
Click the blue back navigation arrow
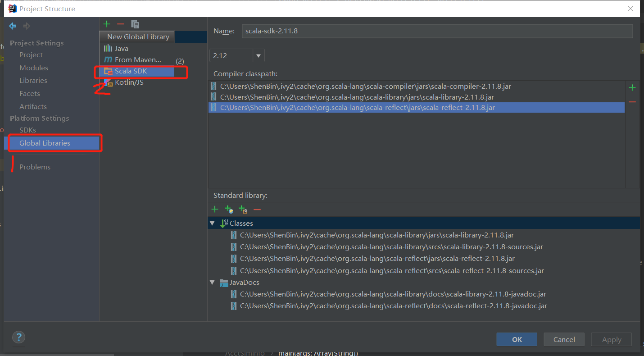pyautogui.click(x=13, y=26)
